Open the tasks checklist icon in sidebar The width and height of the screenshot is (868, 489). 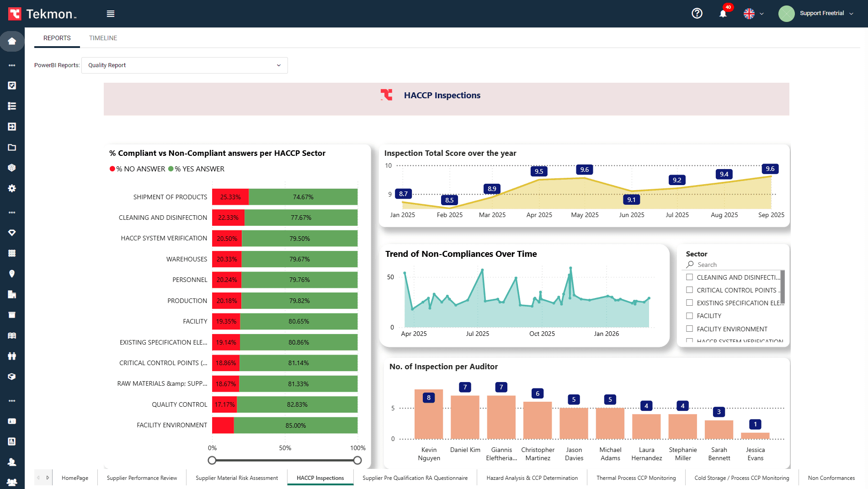pyautogui.click(x=12, y=85)
